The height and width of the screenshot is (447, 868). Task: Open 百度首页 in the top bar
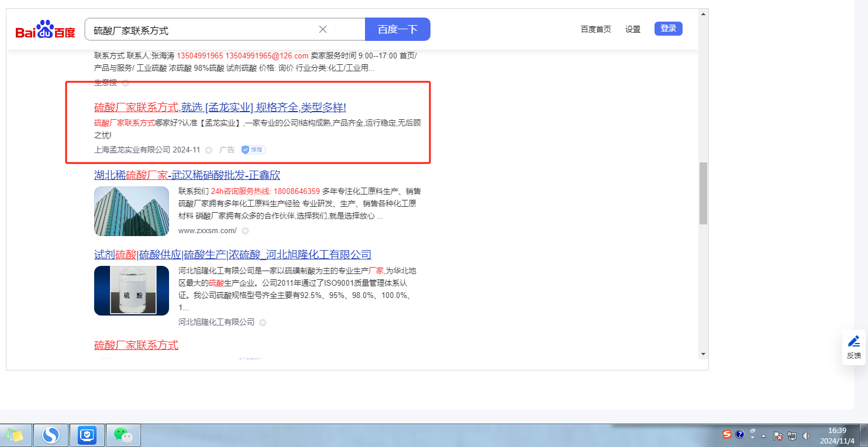(x=595, y=29)
